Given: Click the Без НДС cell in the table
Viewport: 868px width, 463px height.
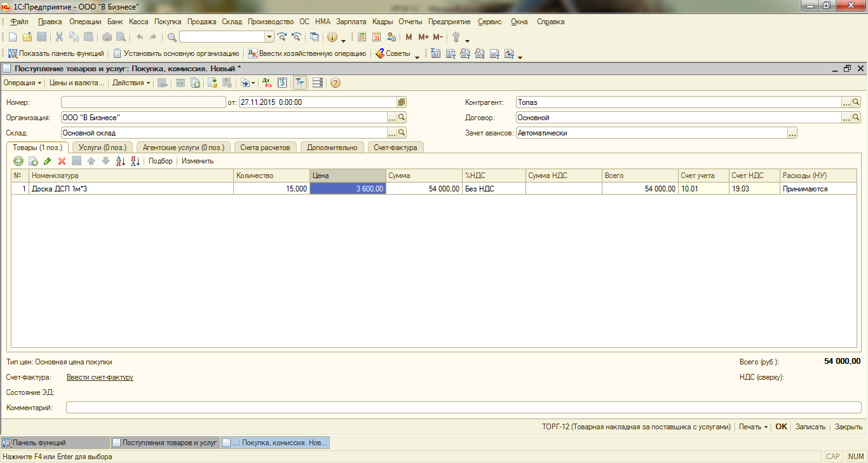Looking at the screenshot, I should [494, 189].
